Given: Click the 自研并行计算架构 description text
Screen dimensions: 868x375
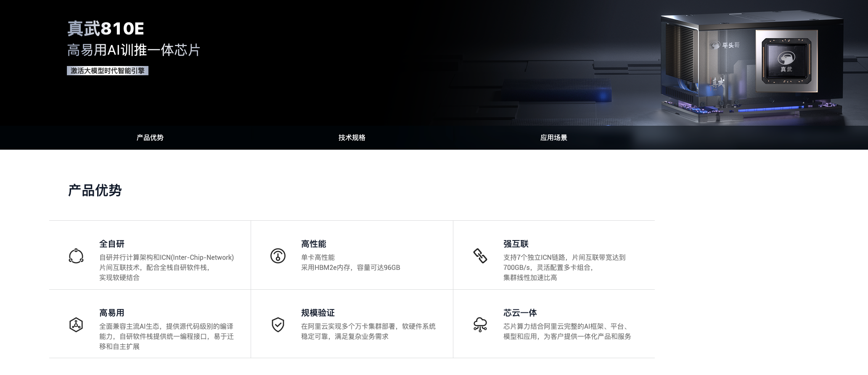Looking at the screenshot, I should (167, 267).
